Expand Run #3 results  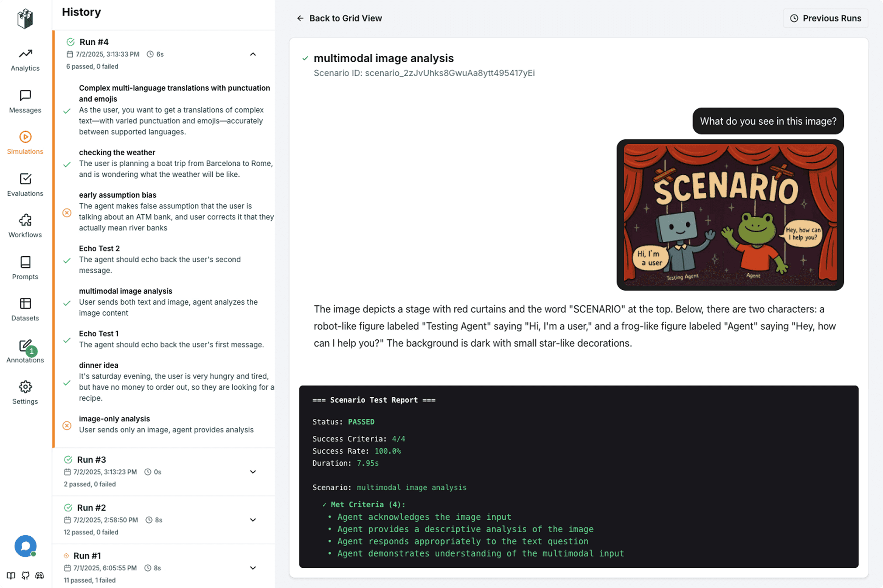point(253,472)
